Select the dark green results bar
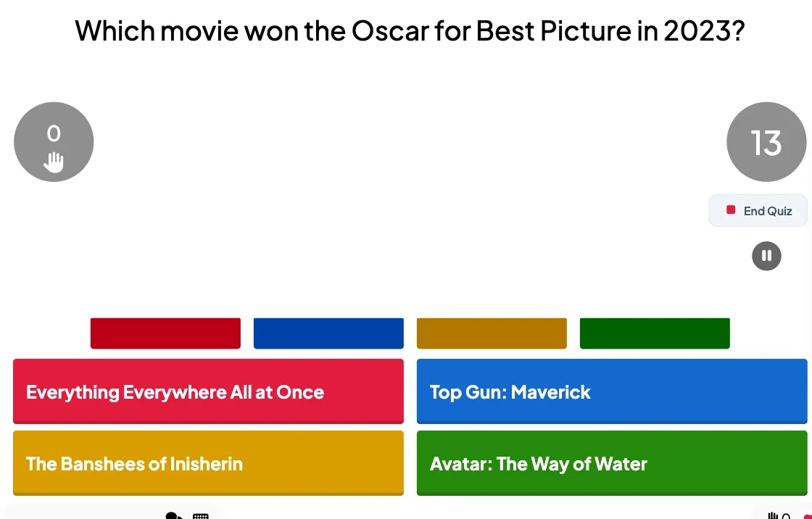Screen dimensions: 812x519 [655, 333]
